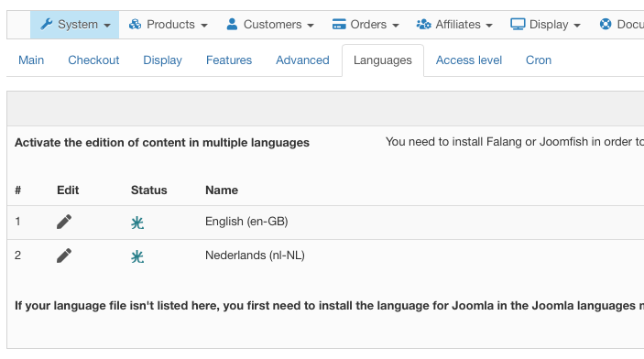
Task: Edit the Nederlands (nl-NL) language file
Action: coord(64,256)
